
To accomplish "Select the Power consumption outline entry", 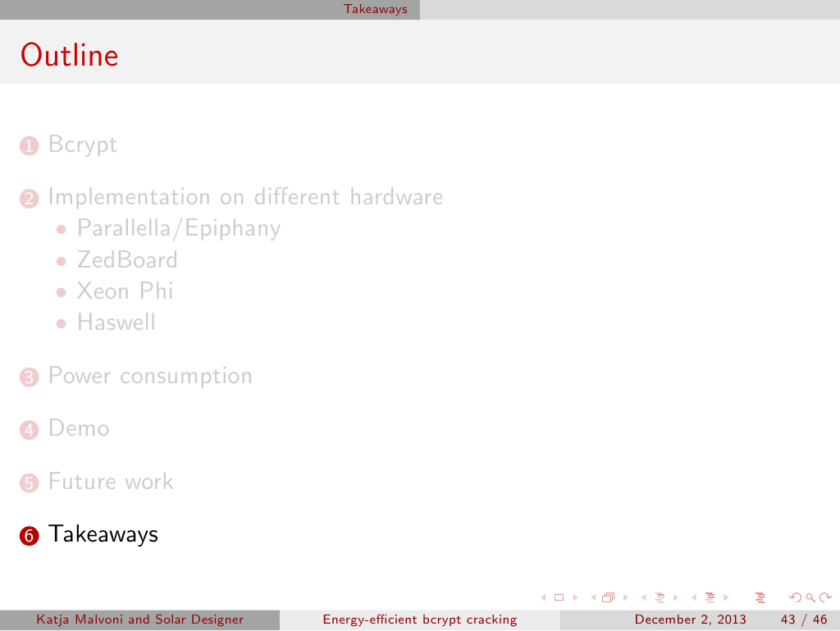I will point(150,376).
